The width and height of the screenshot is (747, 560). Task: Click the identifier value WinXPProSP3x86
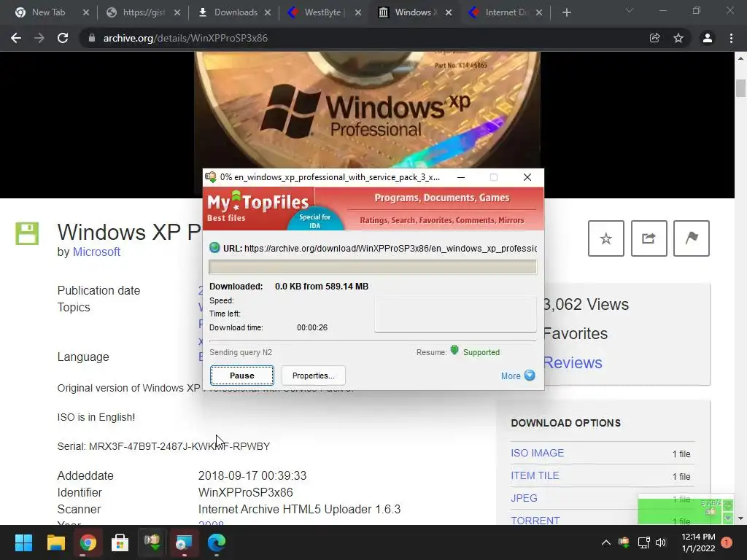point(245,492)
